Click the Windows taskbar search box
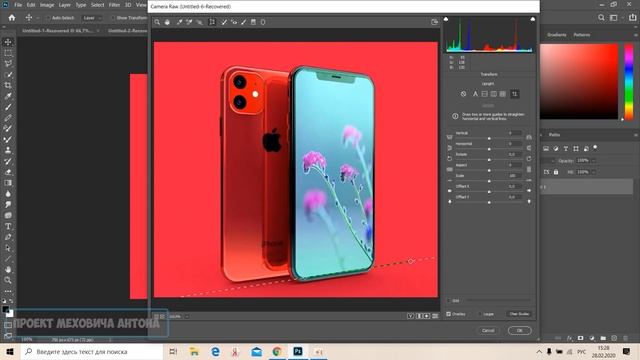The height and width of the screenshot is (360, 640). [92, 351]
